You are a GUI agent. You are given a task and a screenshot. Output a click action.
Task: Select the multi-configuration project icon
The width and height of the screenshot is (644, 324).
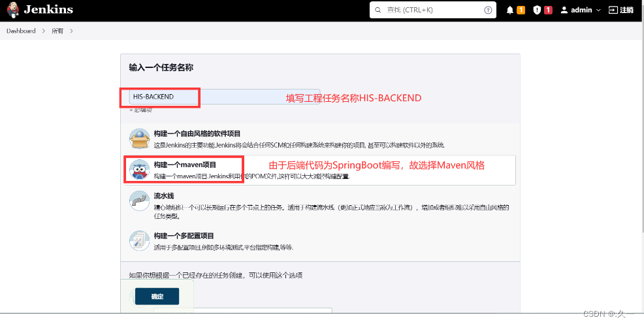140,240
